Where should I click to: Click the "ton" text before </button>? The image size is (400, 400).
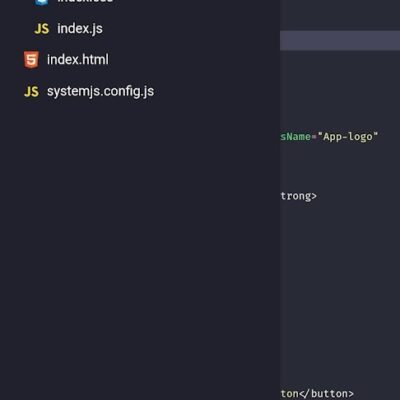click(x=289, y=394)
